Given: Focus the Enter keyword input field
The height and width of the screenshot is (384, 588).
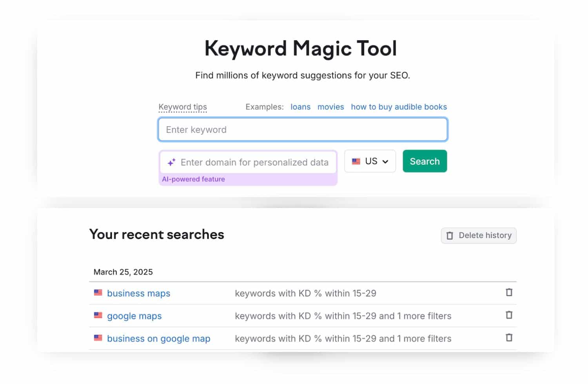Looking at the screenshot, I should click(x=303, y=130).
